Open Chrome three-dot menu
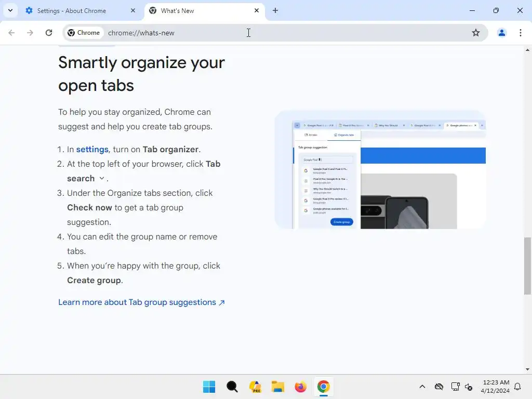 click(521, 33)
